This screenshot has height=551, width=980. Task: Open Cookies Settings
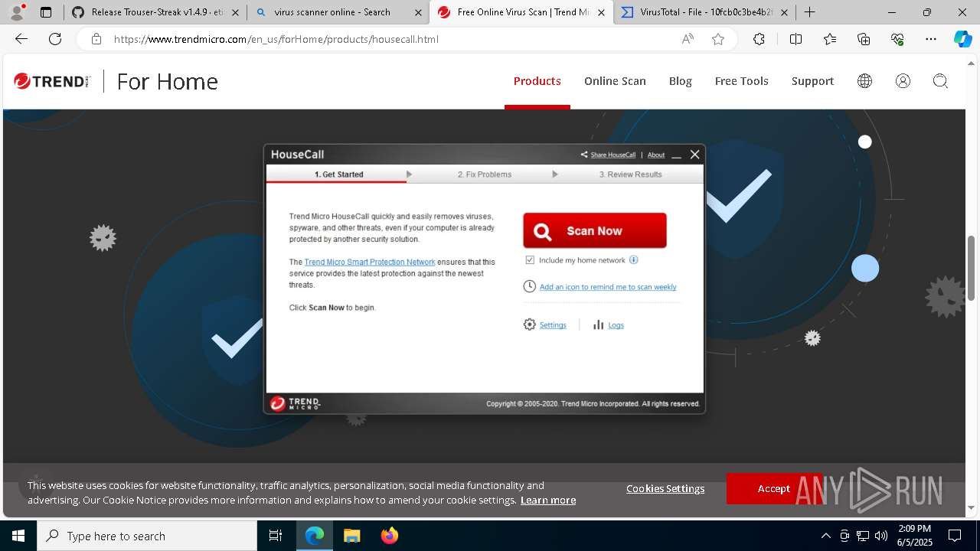click(665, 488)
